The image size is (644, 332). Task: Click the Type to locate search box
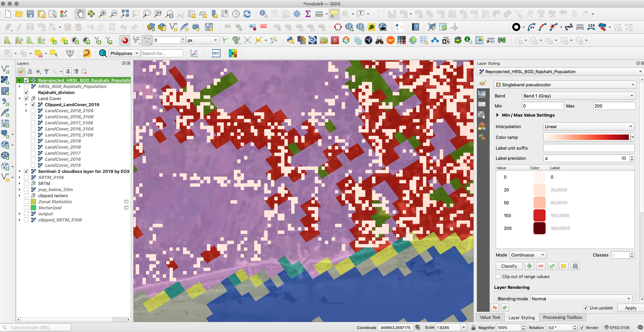(36, 327)
